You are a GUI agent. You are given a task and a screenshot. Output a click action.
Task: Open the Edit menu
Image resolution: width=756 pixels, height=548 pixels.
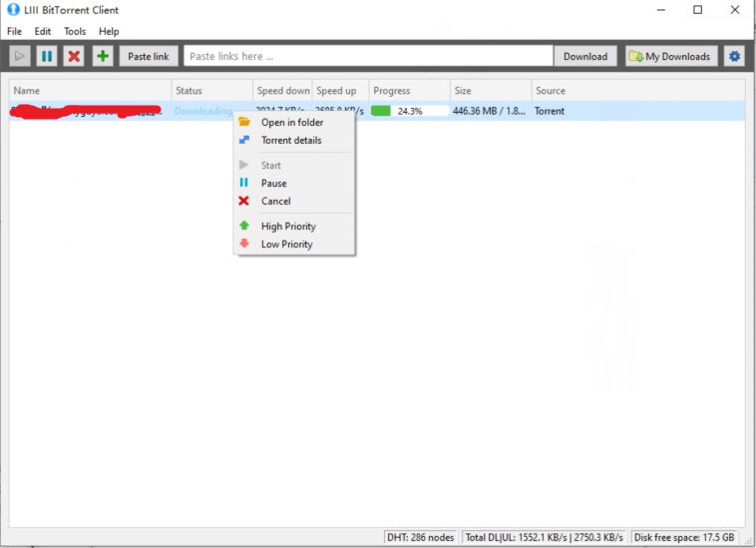tap(43, 31)
